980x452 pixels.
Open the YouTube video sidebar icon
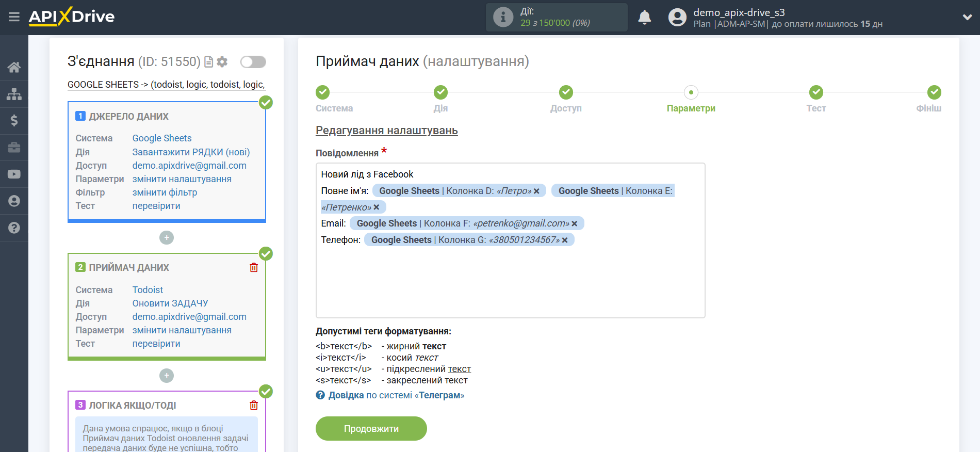click(14, 174)
